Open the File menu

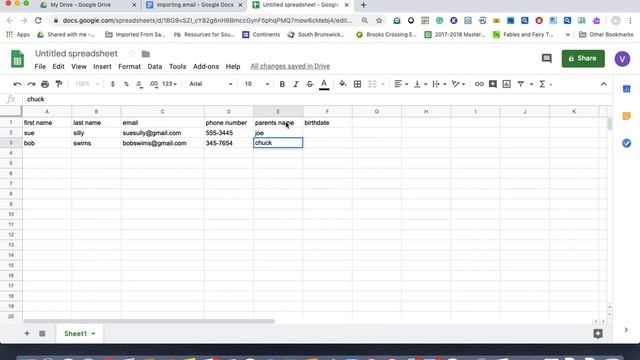[40, 67]
